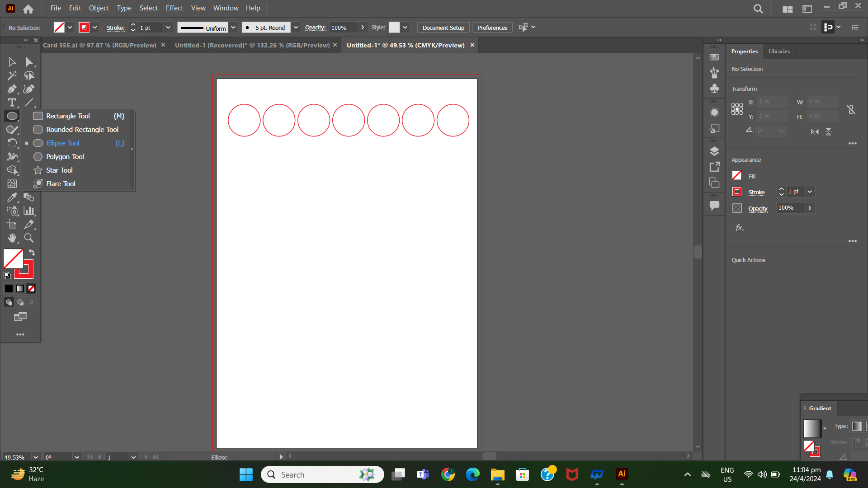Viewport: 868px width, 488px height.
Task: Select the Hand tool
Action: [12, 238]
